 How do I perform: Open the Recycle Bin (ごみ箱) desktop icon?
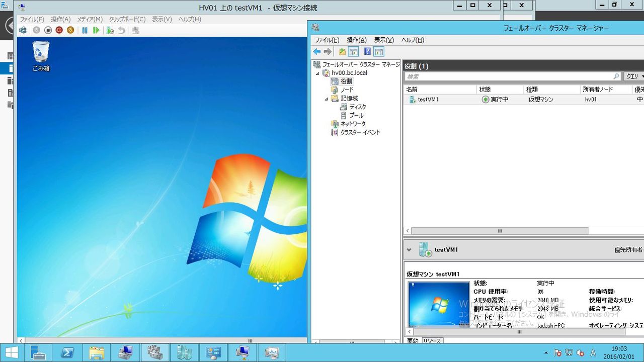point(41,56)
